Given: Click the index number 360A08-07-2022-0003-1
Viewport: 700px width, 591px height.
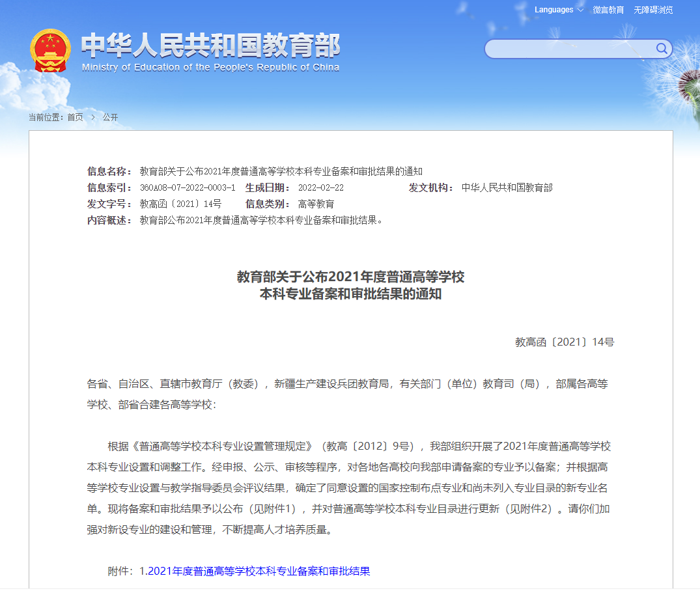Looking at the screenshot, I should pyautogui.click(x=188, y=187).
